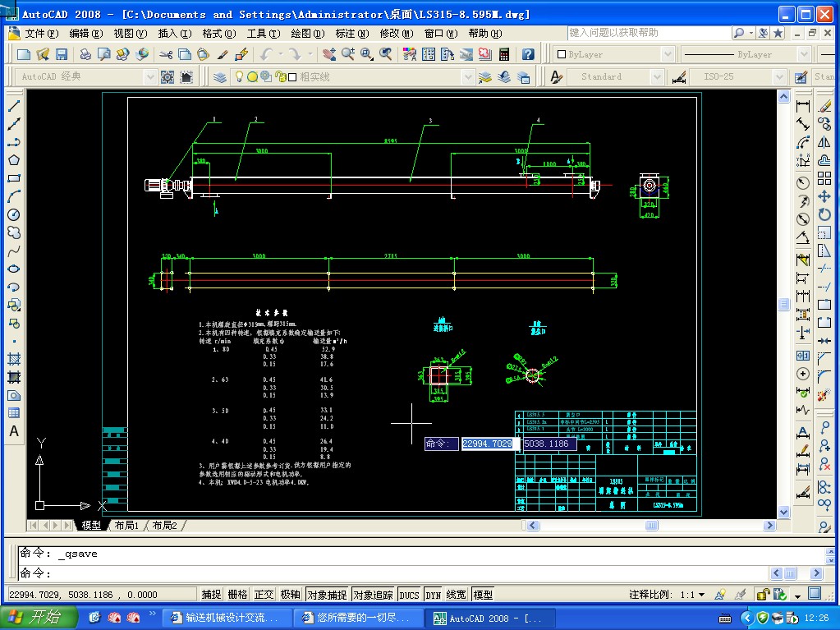The height and width of the screenshot is (630, 840).
Task: Choose the Circle drawing tool
Action: (14, 214)
